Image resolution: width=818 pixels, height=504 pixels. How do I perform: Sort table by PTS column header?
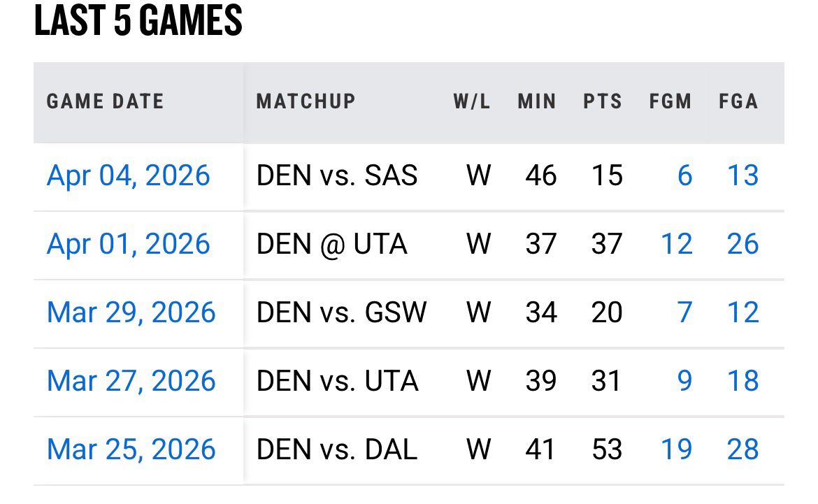[603, 101]
